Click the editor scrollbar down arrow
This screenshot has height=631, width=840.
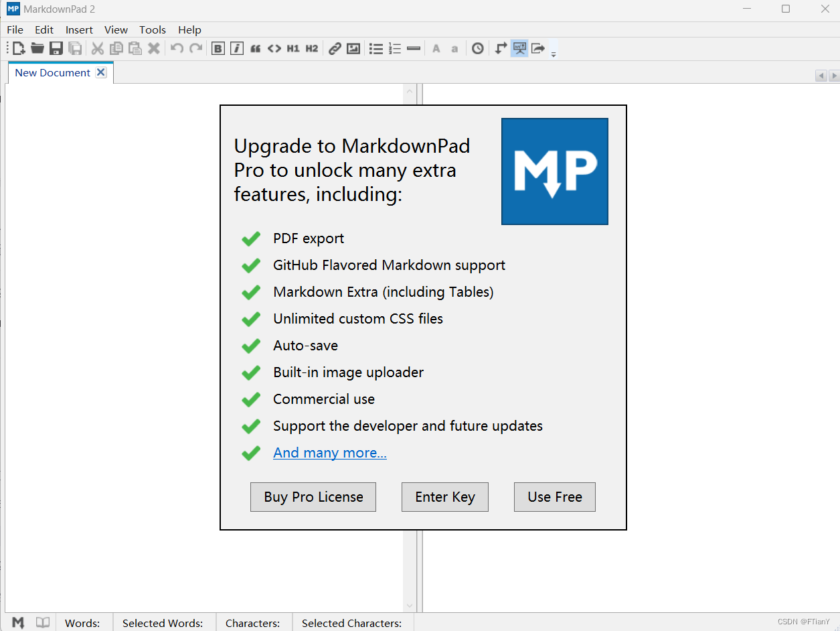point(410,606)
